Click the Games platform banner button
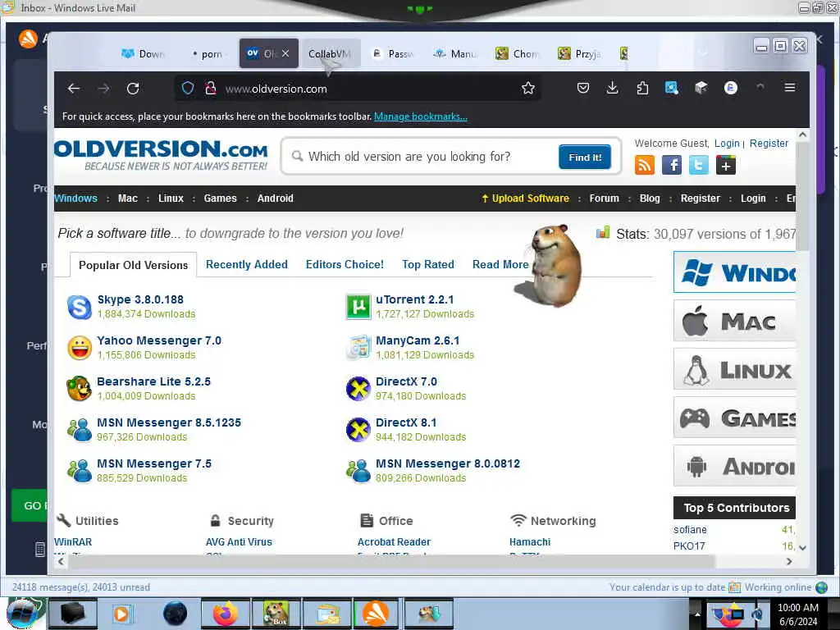The width and height of the screenshot is (840, 630). click(734, 418)
